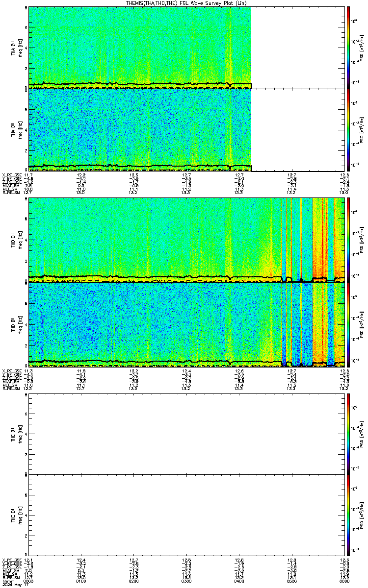
Task: Click the '11.7' X_RE_GSE value under THA panels
Action: click(x=28, y=175)
